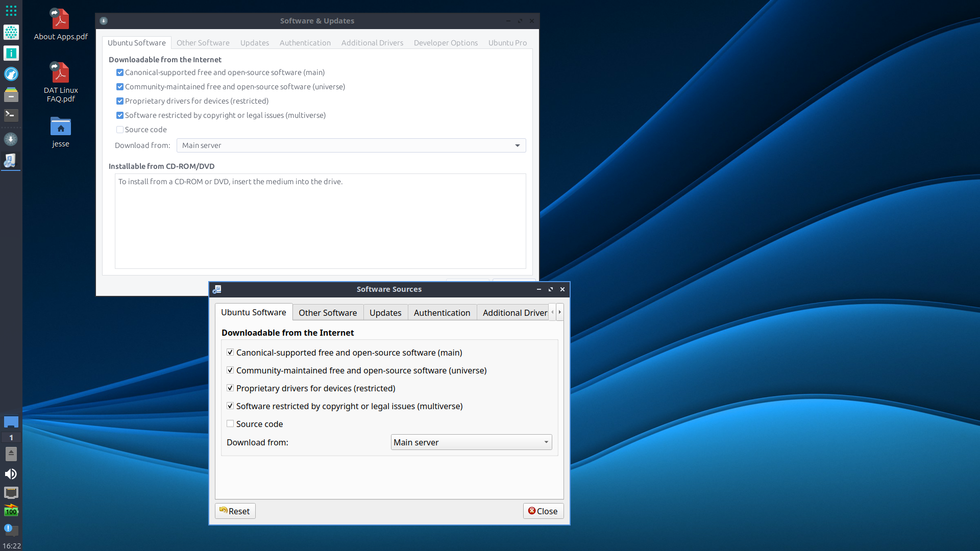
Task: Open the jesse home folder icon
Action: (x=61, y=132)
